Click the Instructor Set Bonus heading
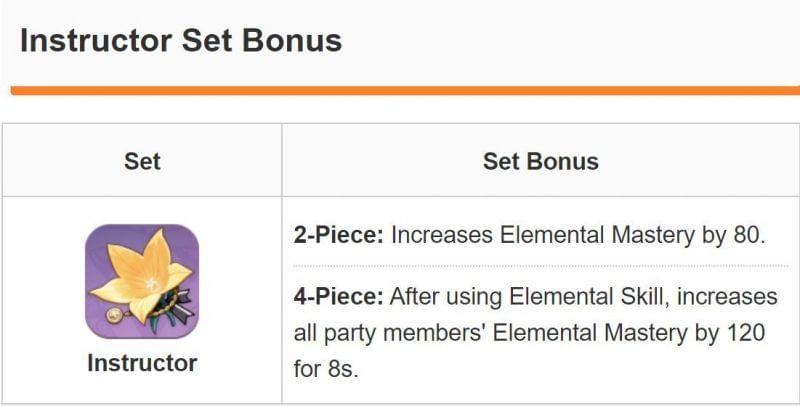Screen dimensions: 800x406 point(181,40)
